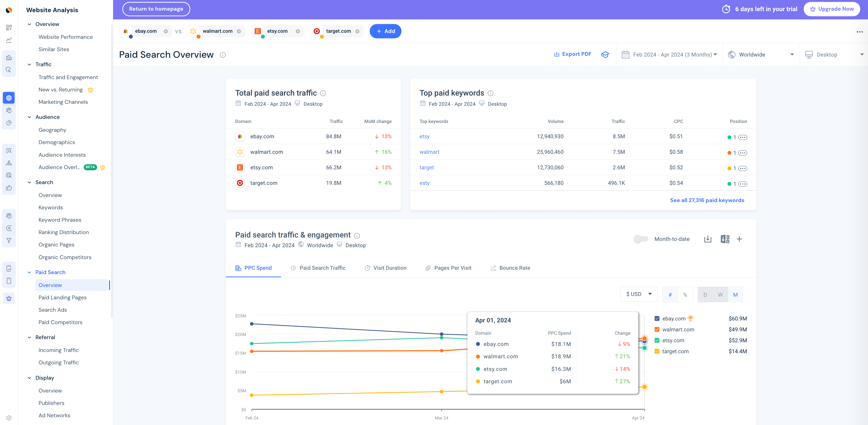Click the Add website comparison button
This screenshot has width=868, height=425.
pos(386,31)
